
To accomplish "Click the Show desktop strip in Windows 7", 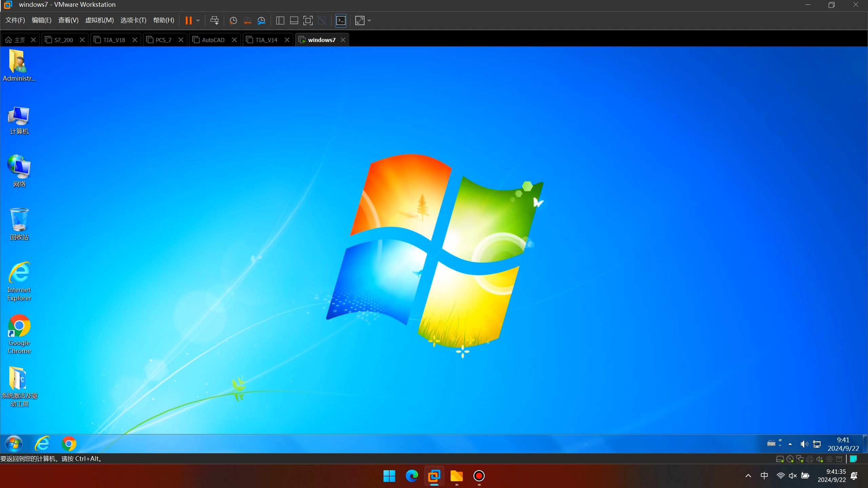I will [865, 444].
